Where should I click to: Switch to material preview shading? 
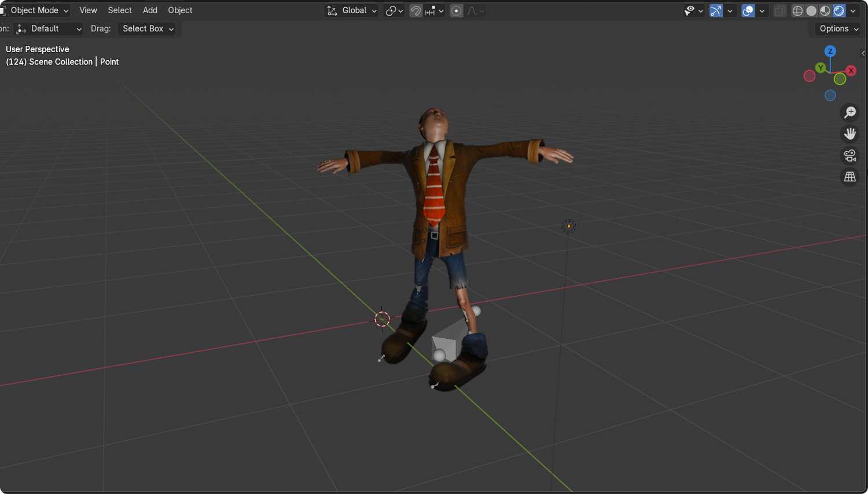click(x=825, y=10)
